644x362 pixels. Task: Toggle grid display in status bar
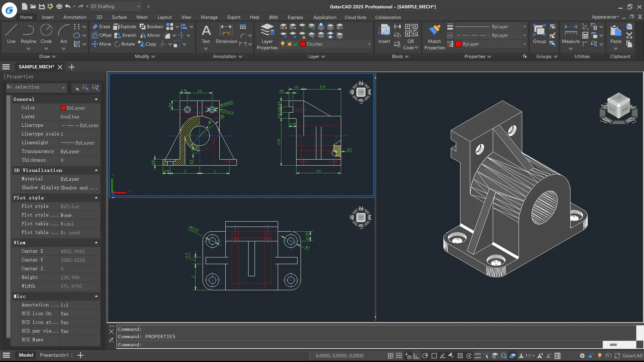coord(398,356)
